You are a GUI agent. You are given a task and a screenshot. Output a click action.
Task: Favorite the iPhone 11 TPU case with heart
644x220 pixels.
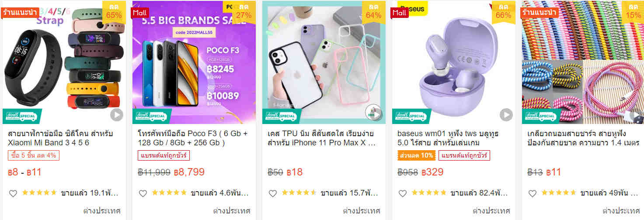272,193
